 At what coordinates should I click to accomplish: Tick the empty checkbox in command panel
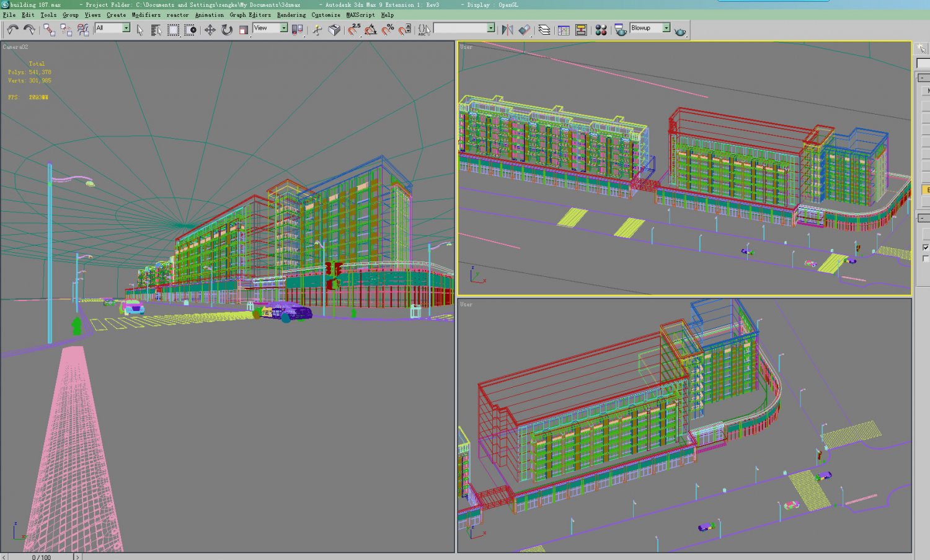tap(926, 258)
